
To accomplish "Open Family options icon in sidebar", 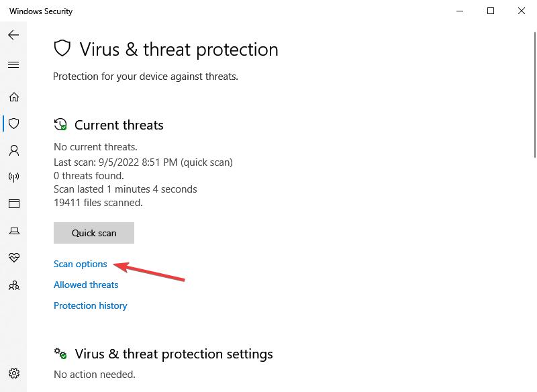I will point(13,285).
